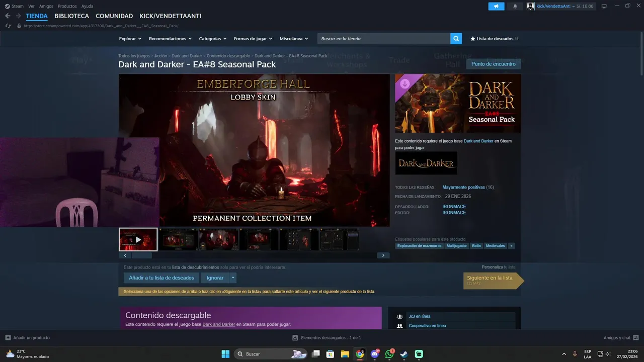Open Chrome from taskbar

click(360, 354)
